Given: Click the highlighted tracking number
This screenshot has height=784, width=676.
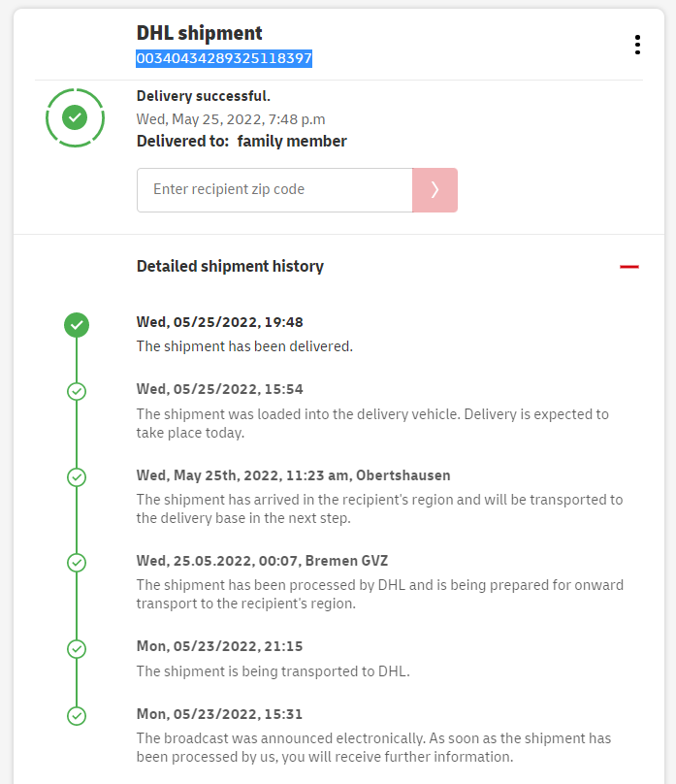Looking at the screenshot, I should click(x=224, y=59).
